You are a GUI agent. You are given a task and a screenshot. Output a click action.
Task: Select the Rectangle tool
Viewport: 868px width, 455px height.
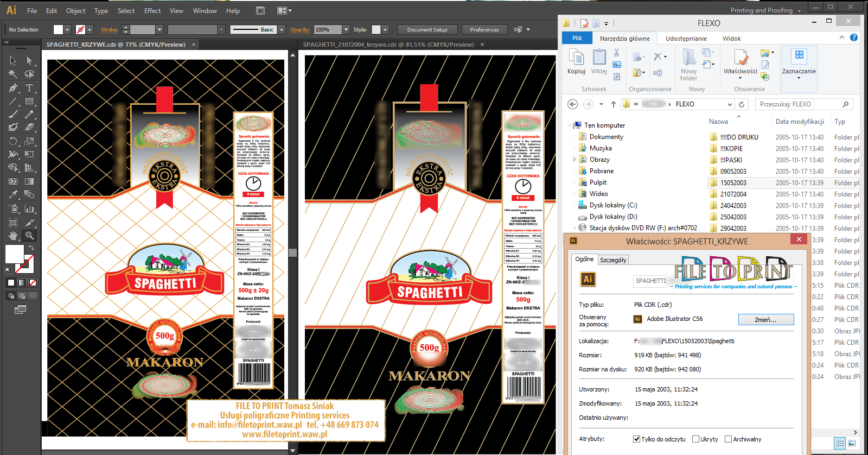coord(29,101)
